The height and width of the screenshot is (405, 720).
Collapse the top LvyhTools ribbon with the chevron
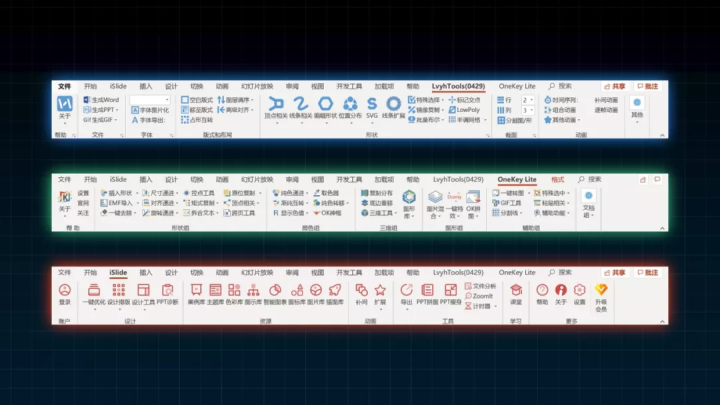click(x=662, y=135)
